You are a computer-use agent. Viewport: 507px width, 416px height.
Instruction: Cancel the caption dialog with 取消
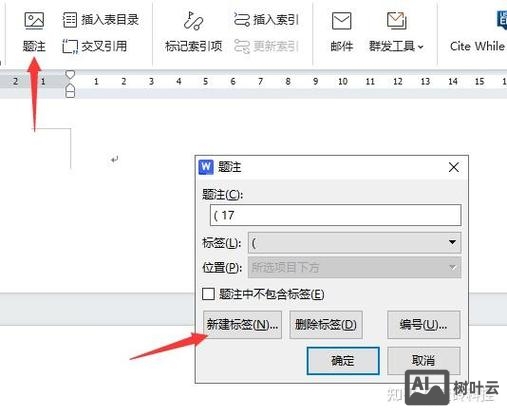tap(423, 361)
